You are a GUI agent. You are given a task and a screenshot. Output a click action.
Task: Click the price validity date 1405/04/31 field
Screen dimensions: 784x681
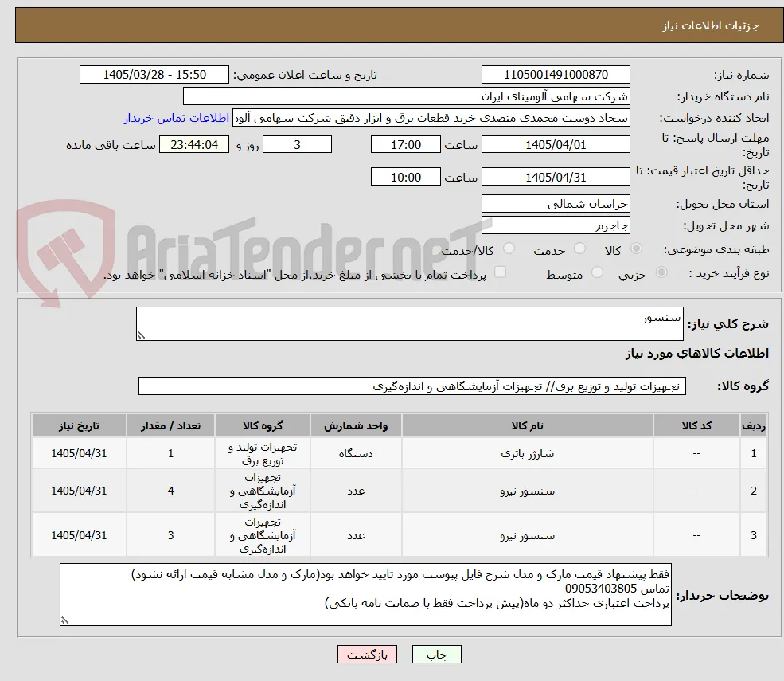pyautogui.click(x=556, y=177)
